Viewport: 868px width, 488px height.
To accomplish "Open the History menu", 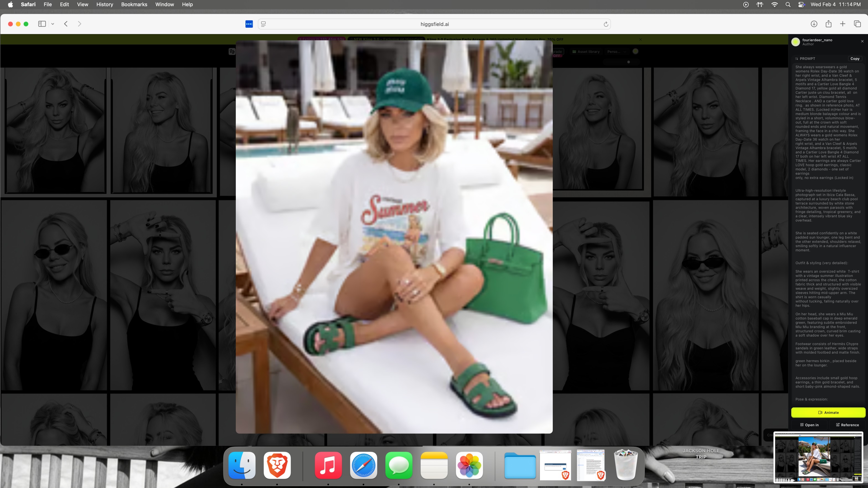I will 104,4.
